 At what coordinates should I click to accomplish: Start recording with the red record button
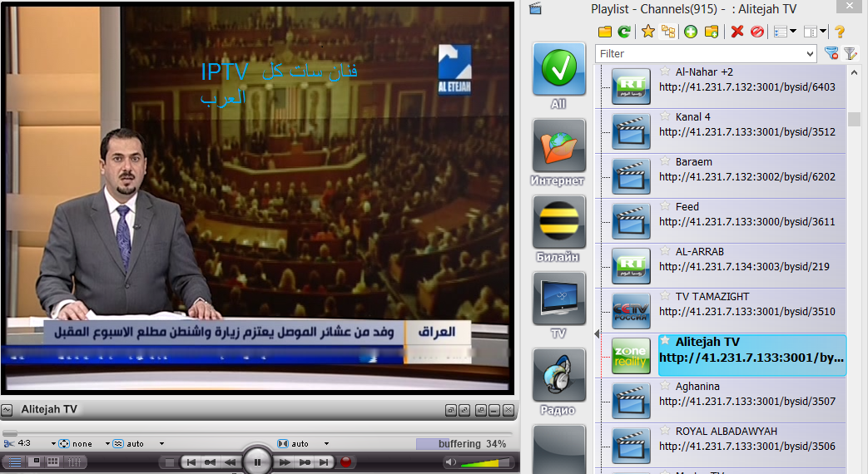(345, 462)
